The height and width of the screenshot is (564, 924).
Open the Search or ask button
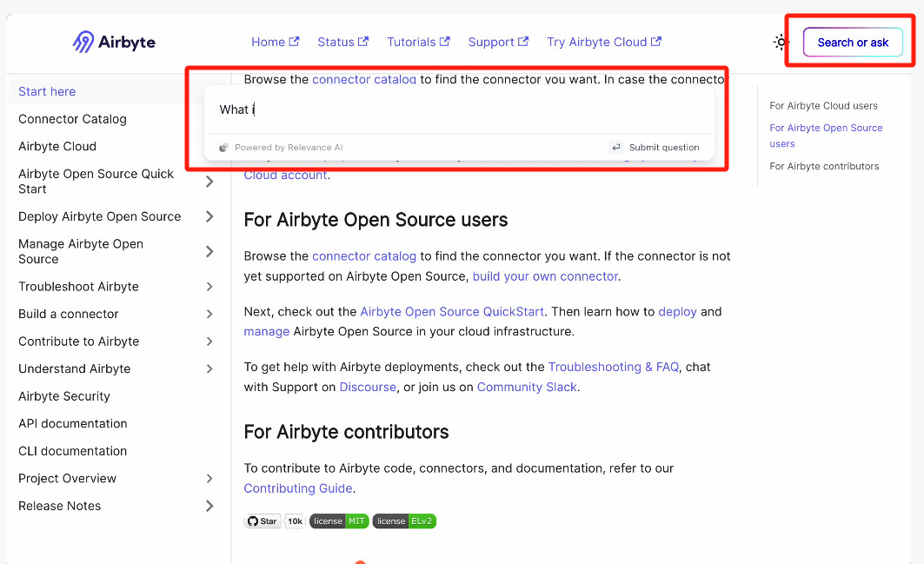pos(853,42)
